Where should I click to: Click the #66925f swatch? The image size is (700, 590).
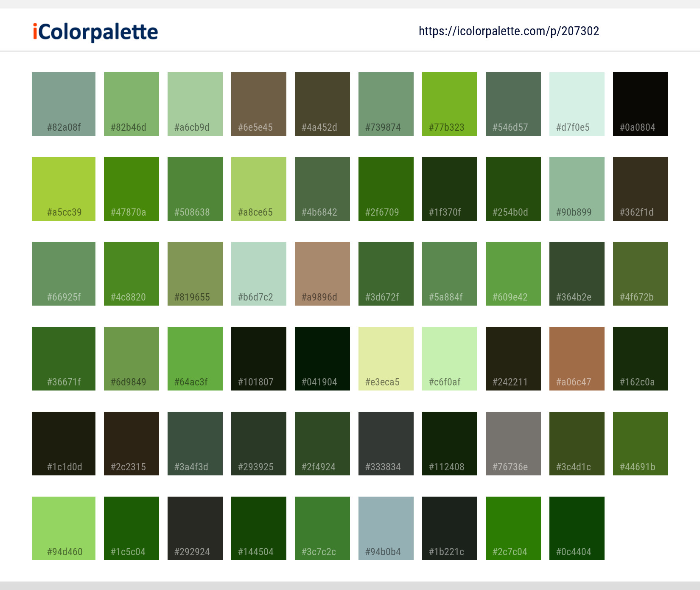pyautogui.click(x=64, y=274)
